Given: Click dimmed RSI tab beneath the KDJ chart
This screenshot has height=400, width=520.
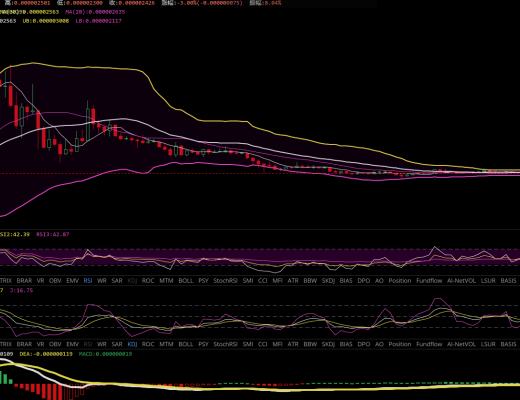Looking at the screenshot, I should click(88, 344).
